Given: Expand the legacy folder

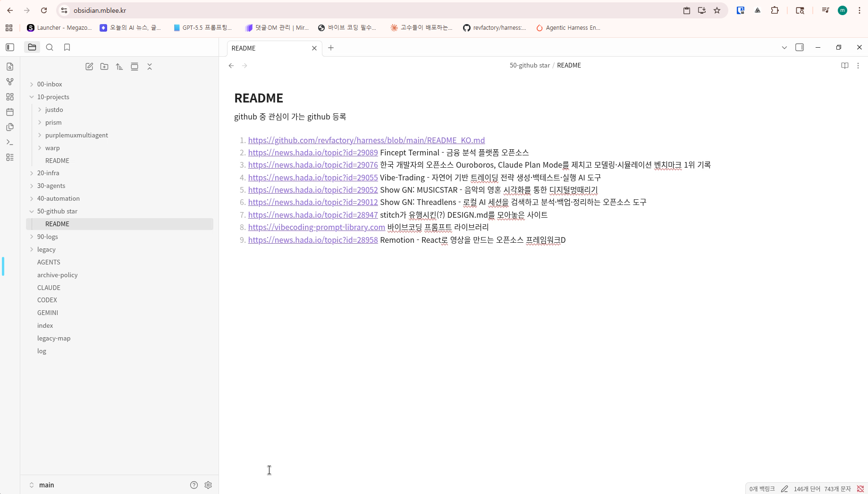Looking at the screenshot, I should 32,249.
